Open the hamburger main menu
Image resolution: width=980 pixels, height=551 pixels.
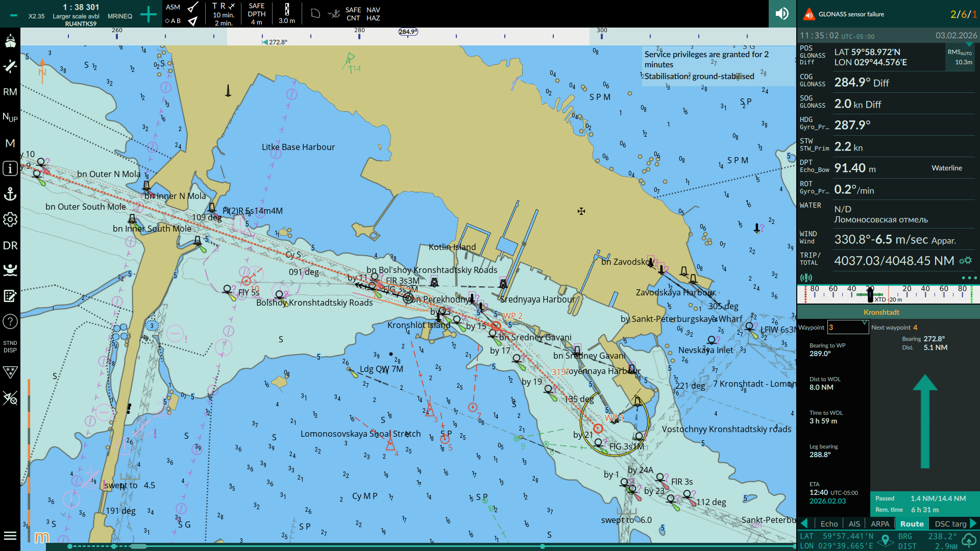click(x=10, y=536)
